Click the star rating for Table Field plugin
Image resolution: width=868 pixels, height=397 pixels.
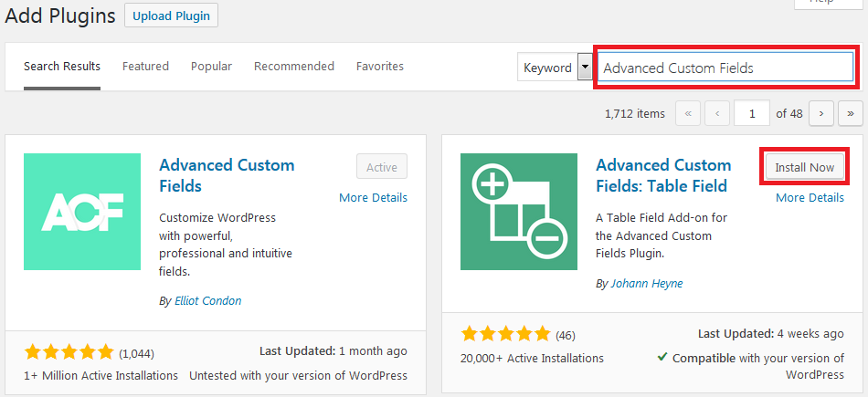(505, 334)
